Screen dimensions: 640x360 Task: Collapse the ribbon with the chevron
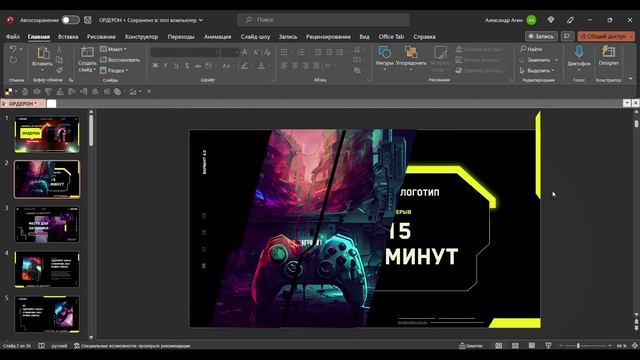click(631, 78)
